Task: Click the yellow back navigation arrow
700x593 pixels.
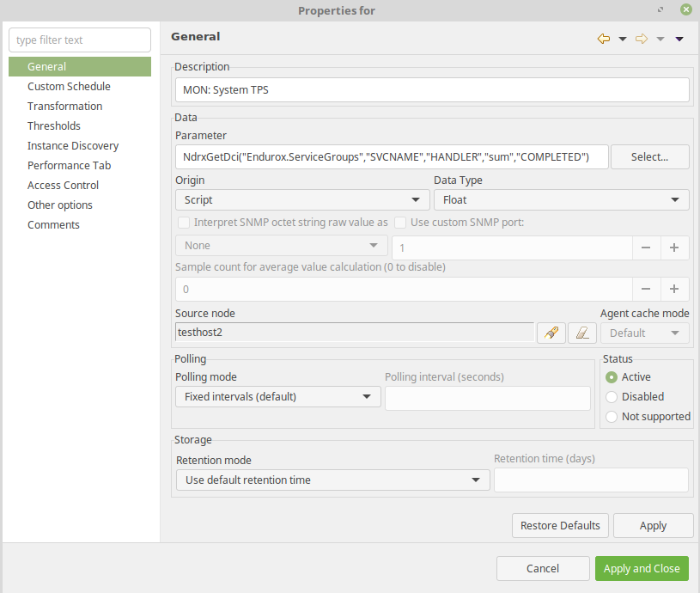Action: tap(603, 39)
